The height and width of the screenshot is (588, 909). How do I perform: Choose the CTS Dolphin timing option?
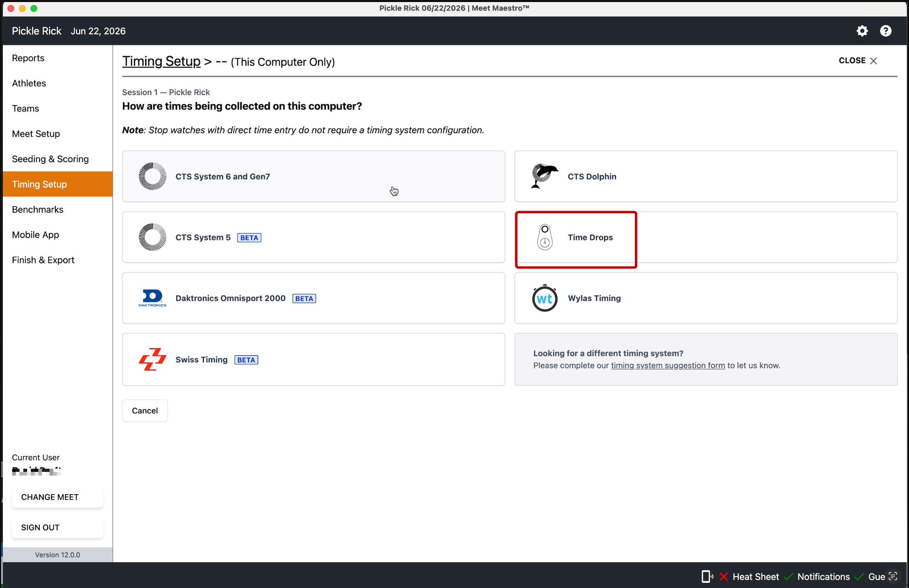click(706, 176)
